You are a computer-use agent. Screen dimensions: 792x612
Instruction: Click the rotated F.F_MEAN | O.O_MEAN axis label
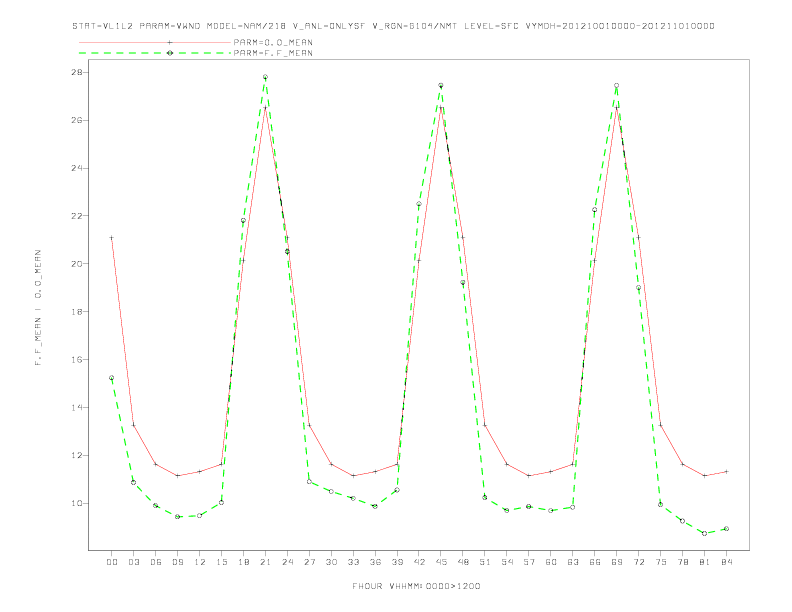[38, 307]
